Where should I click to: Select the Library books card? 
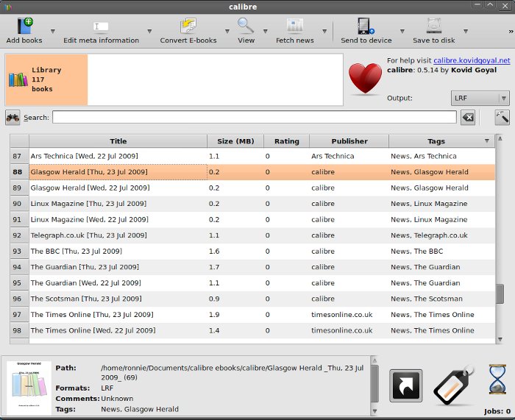coord(46,79)
